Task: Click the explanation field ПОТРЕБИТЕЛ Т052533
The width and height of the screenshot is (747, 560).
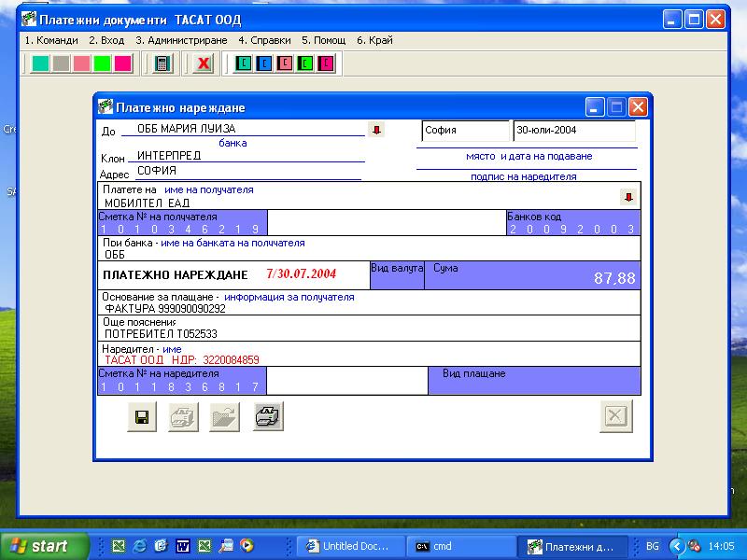Action: tap(161, 334)
